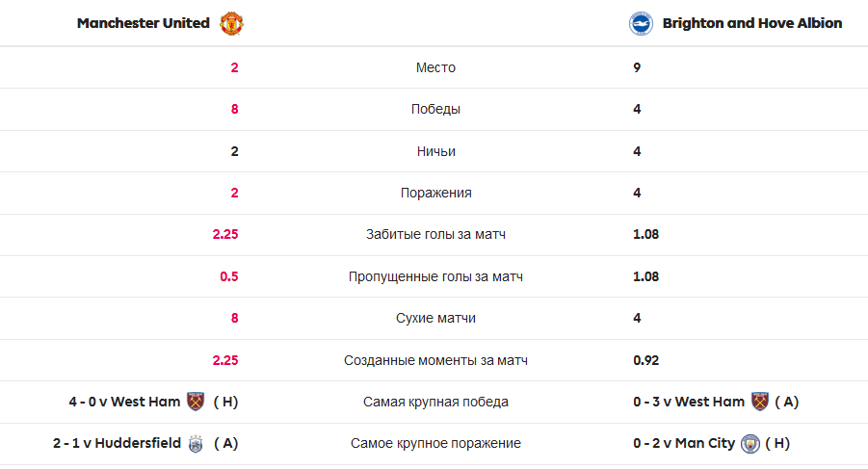
Task: Click the Brighton and Hove Albion crest
Action: (641, 23)
